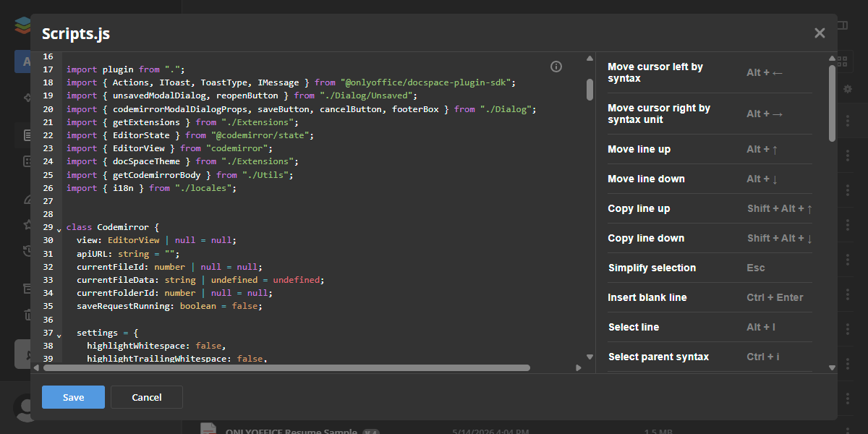Screen dimensions: 868x434
Task: Cancel editing Scripts.js
Action: [147, 397]
